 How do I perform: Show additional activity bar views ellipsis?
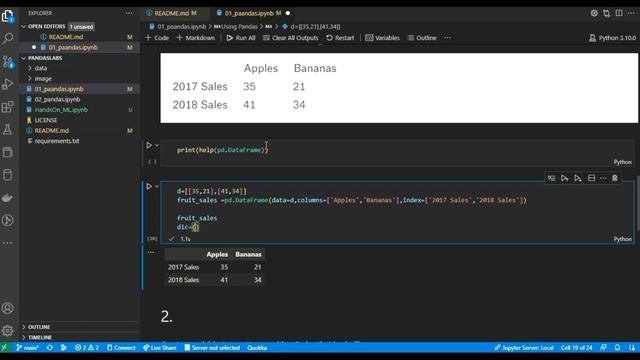pos(7,243)
